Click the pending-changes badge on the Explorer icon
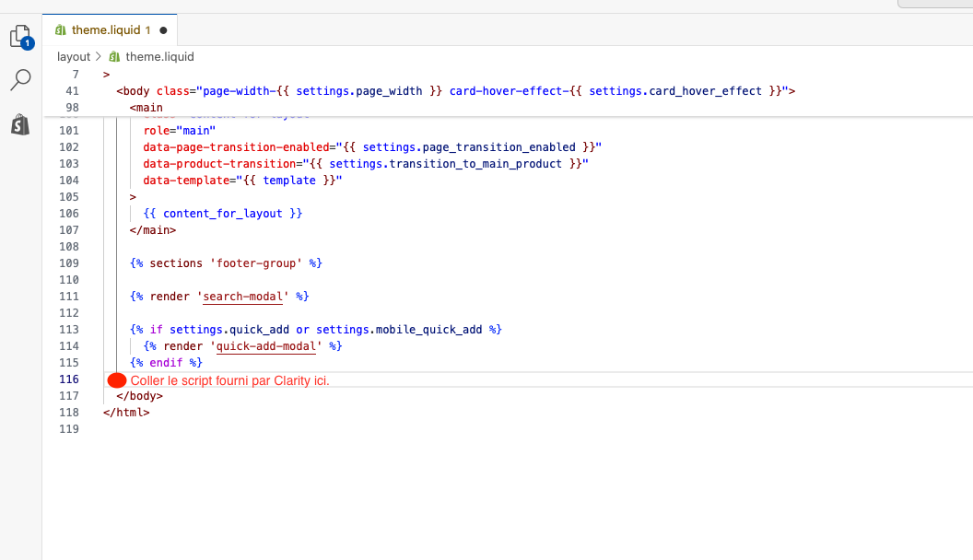 point(27,42)
